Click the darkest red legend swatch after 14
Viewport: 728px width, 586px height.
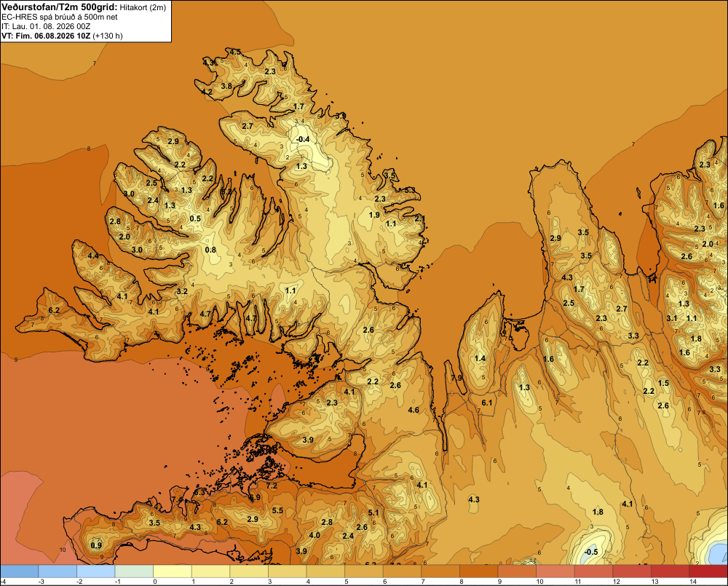708,571
